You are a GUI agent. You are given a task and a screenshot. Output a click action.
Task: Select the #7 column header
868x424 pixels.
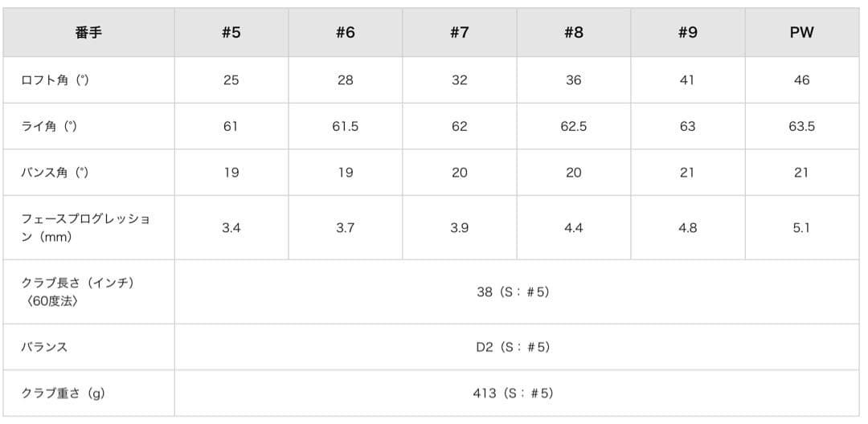tap(459, 33)
